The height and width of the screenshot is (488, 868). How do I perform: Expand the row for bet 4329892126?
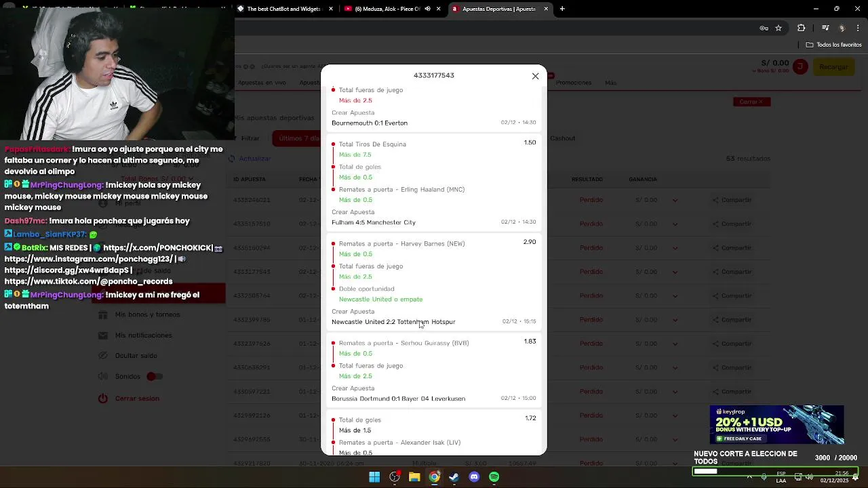tap(675, 415)
